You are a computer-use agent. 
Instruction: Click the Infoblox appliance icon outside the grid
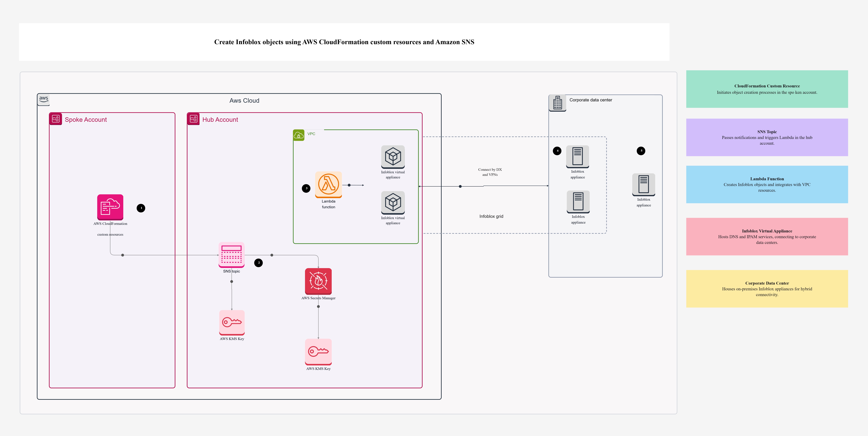644,184
